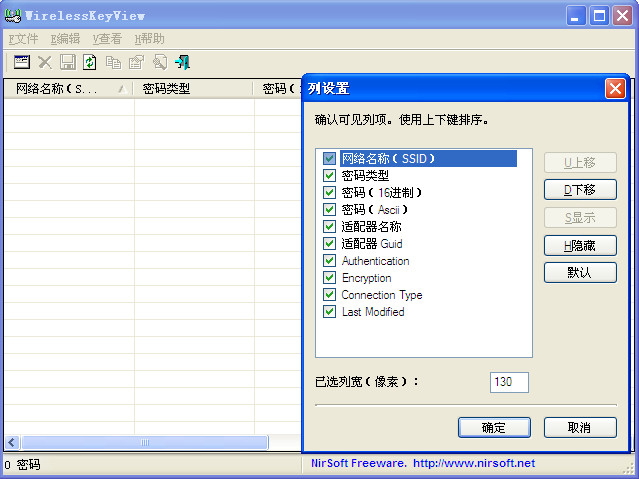Click the U上移 button
The image size is (639, 479).
[580, 163]
